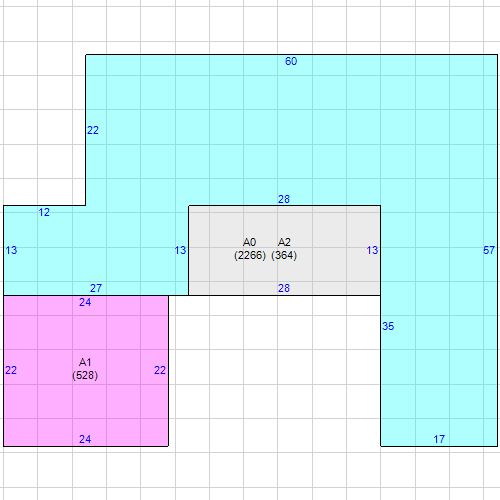Select the 17 dimension label

tap(439, 439)
